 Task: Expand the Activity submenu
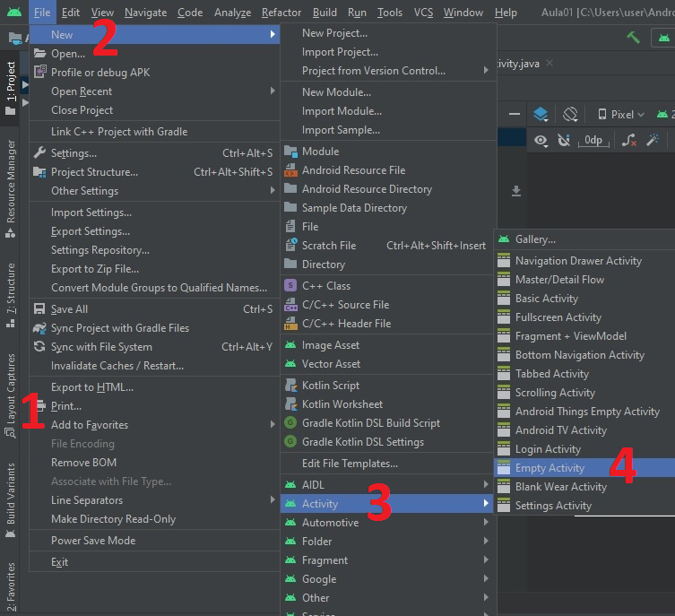387,504
